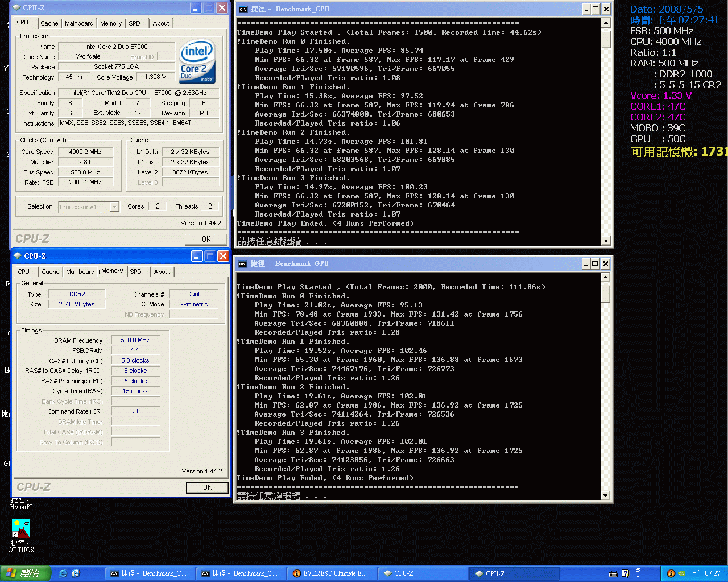
Task: Open the on-screen keyboard tray icon
Action: (x=613, y=573)
